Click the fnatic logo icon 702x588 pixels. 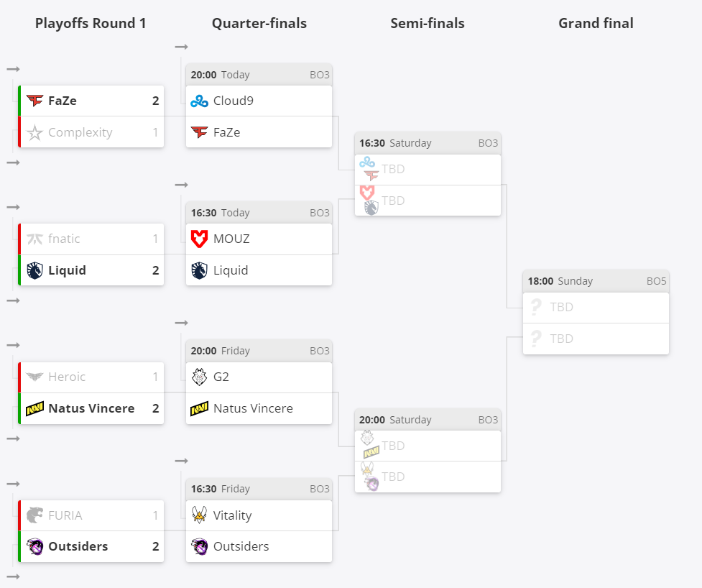point(34,239)
